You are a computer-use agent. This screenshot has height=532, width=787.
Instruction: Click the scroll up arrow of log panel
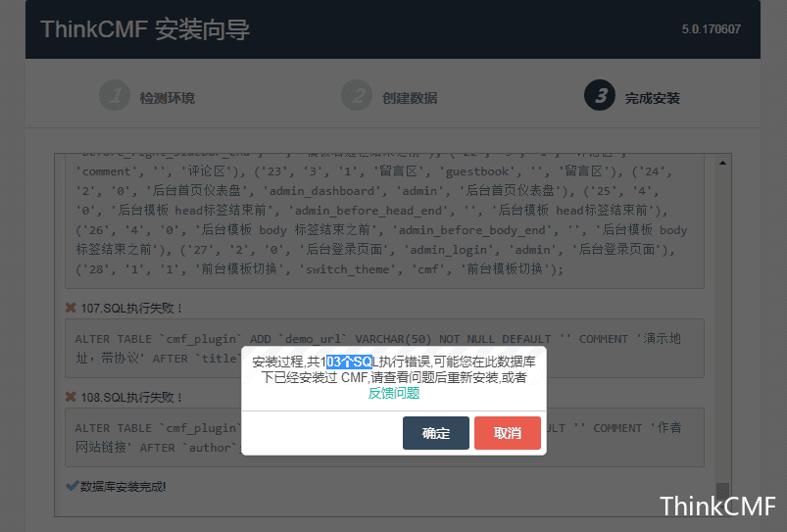(x=722, y=163)
